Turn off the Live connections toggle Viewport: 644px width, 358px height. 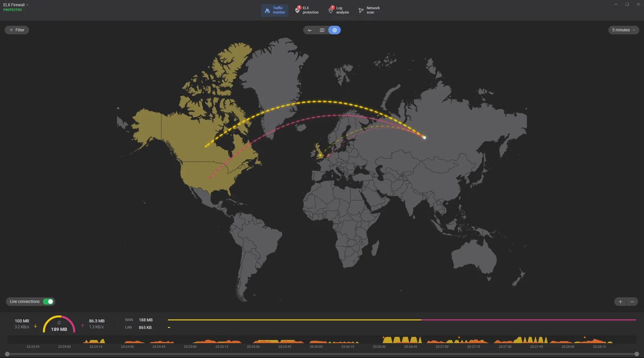[48, 302]
